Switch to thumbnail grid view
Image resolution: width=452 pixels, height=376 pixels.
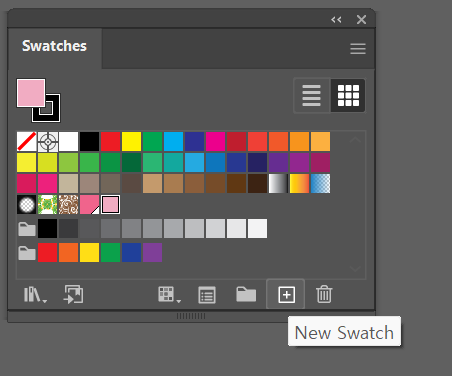[x=348, y=96]
